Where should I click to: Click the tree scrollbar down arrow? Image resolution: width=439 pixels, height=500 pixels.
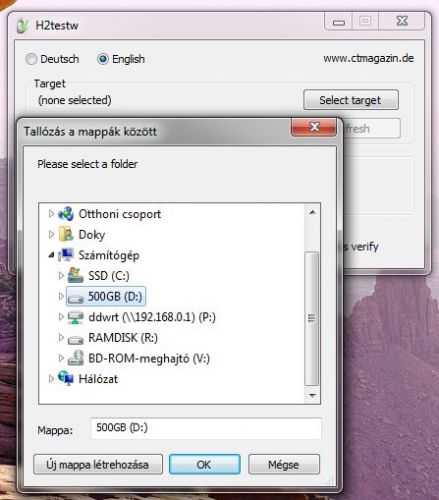coord(312,395)
